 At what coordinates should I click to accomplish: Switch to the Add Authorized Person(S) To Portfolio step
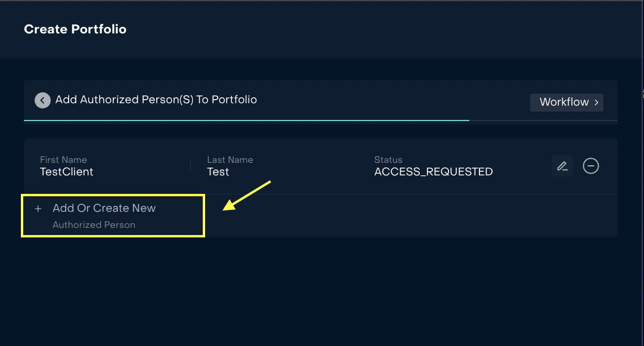[x=155, y=100]
